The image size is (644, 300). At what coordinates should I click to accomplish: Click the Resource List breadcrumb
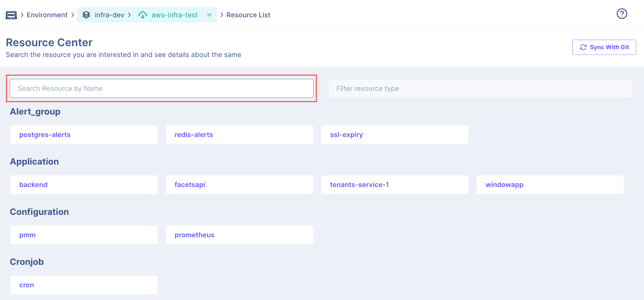coord(248,15)
